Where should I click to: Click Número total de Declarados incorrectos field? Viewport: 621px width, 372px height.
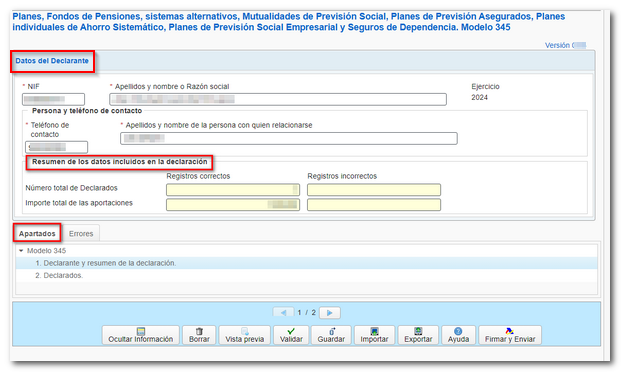point(374,190)
